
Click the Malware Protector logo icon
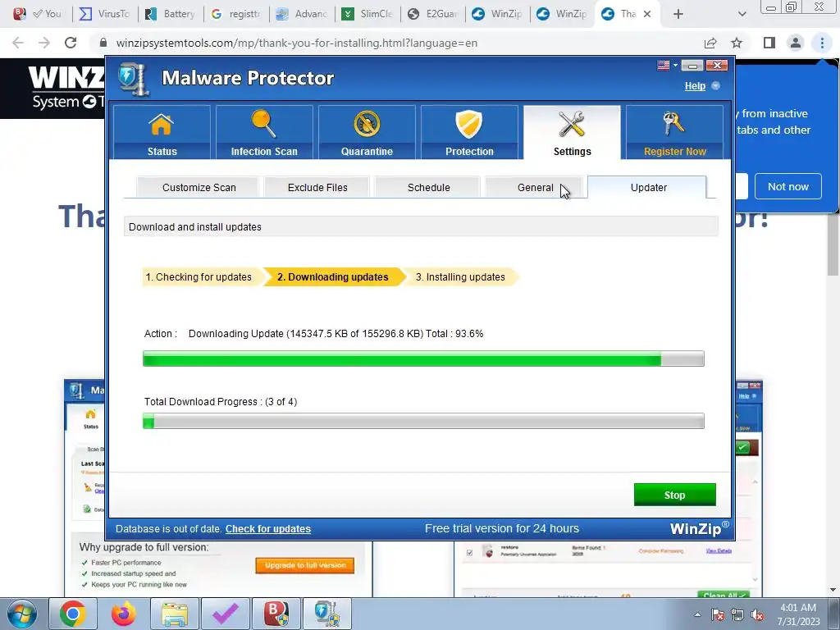(x=132, y=79)
